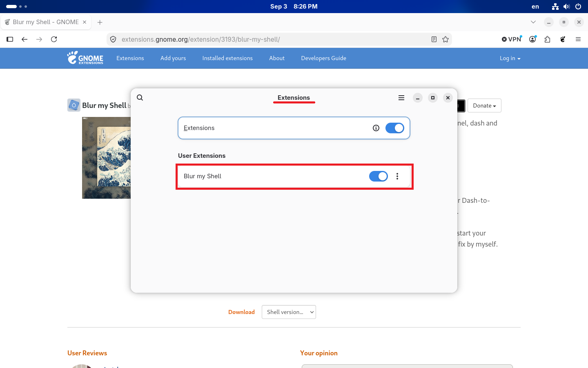This screenshot has width=588, height=368.
Task: Show info about the Extensions master switch
Action: [376, 128]
